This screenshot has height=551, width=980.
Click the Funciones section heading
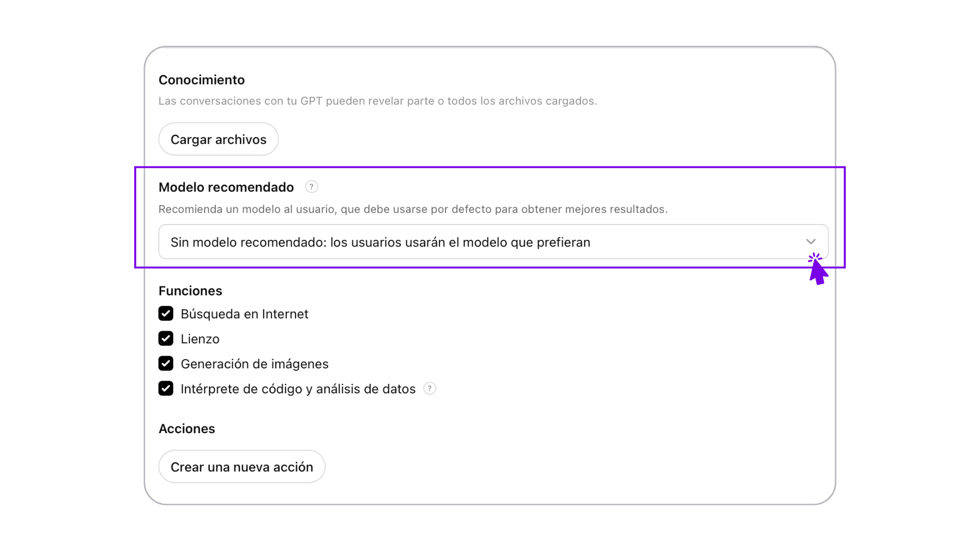tap(190, 291)
